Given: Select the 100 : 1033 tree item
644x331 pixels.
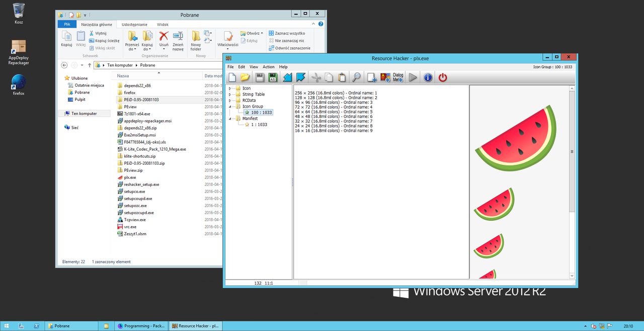Looking at the screenshot, I should point(258,112).
